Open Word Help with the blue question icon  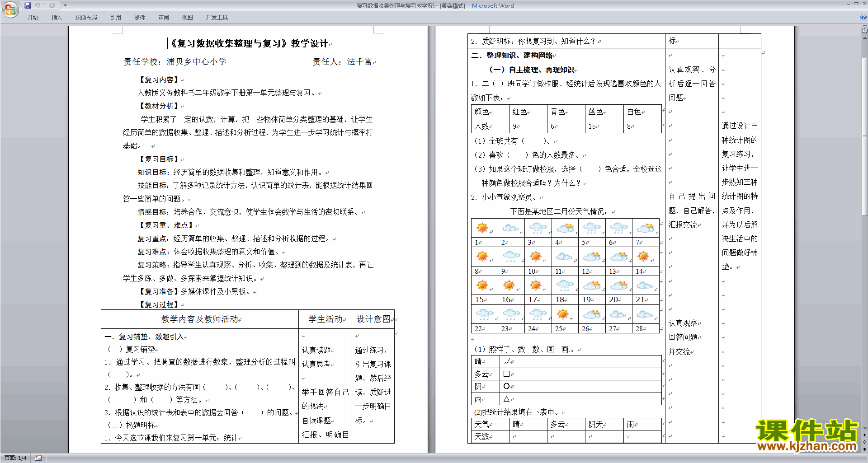point(863,17)
